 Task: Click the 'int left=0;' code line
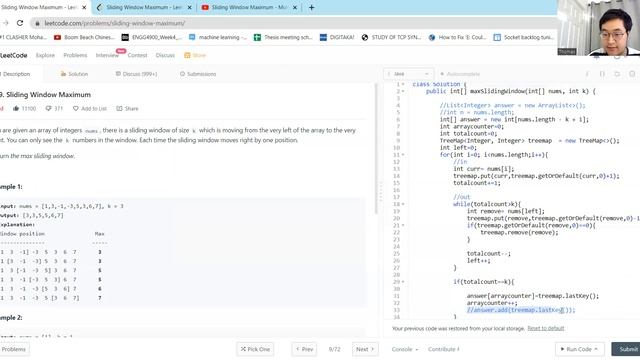tap(458, 148)
